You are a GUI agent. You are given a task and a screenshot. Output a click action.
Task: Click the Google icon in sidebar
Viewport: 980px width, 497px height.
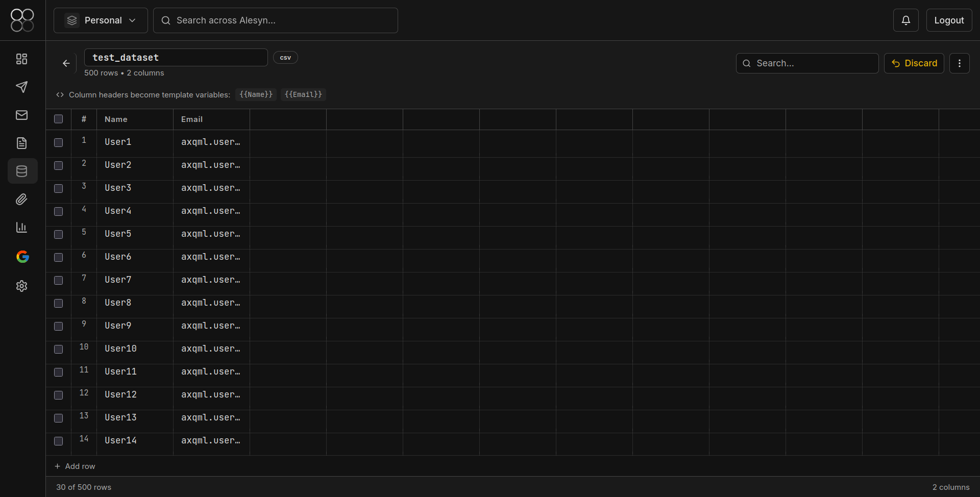point(22,257)
